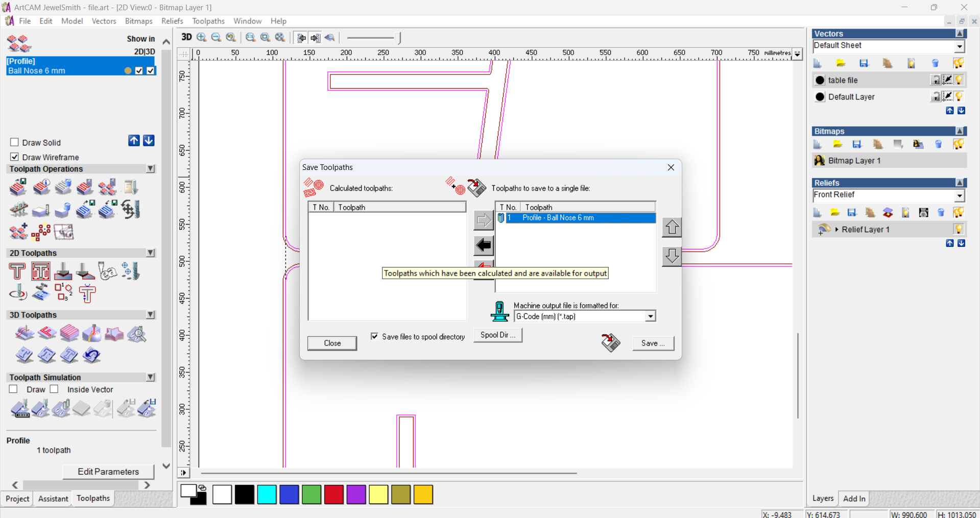The height and width of the screenshot is (518, 980).
Task: Click Edit Parameters button
Action: (x=108, y=472)
